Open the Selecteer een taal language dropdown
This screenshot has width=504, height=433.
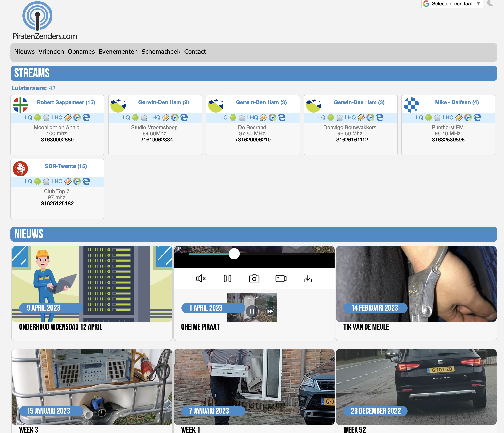[x=452, y=4]
